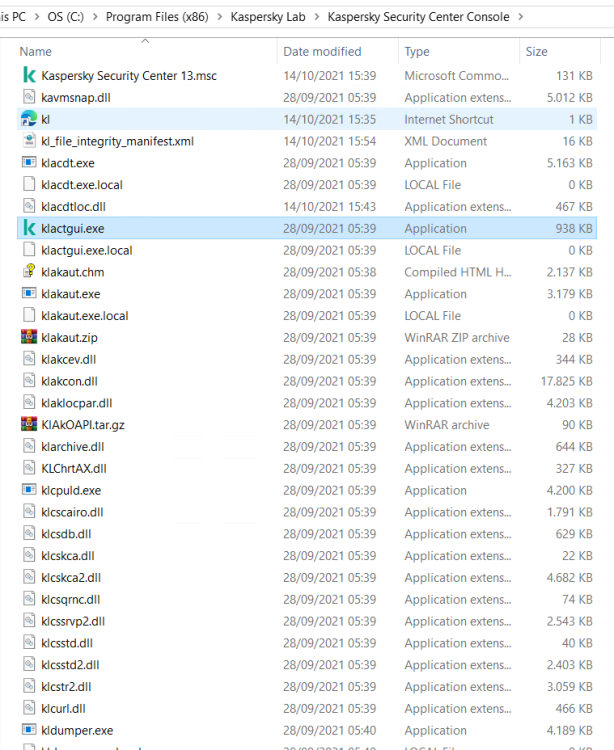This screenshot has height=750, width=614.
Task: Click date 14/10/2021 15:54 of manifest xml
Action: click(329, 141)
